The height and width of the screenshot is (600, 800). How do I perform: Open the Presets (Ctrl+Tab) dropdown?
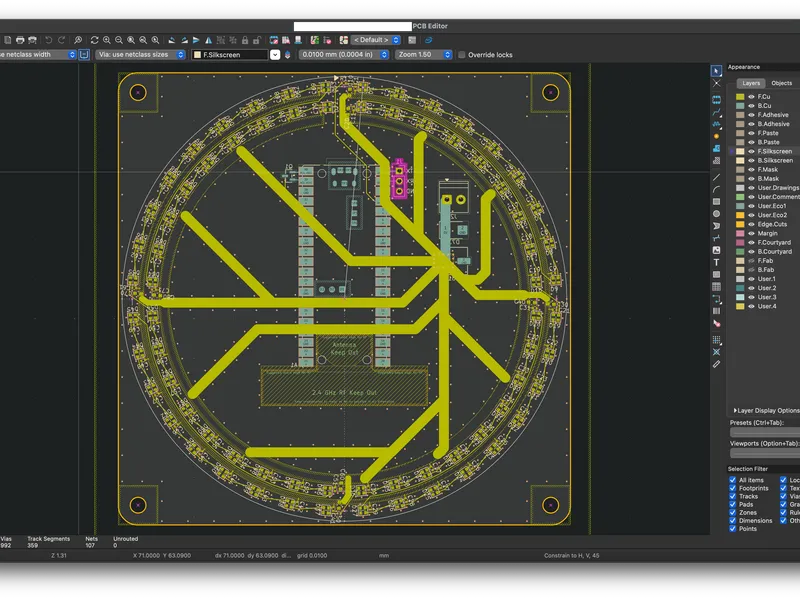(x=764, y=432)
